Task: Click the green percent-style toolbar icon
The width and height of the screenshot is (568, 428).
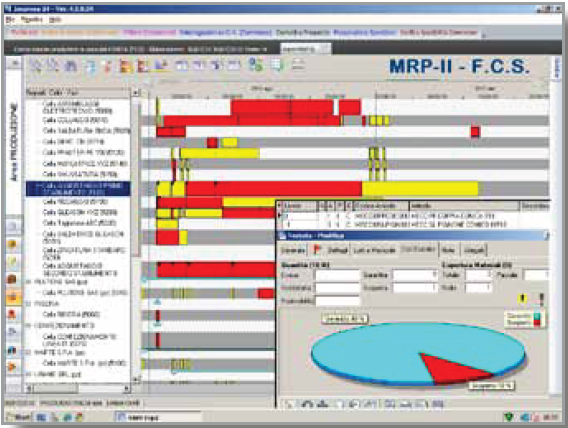Action: point(256,65)
